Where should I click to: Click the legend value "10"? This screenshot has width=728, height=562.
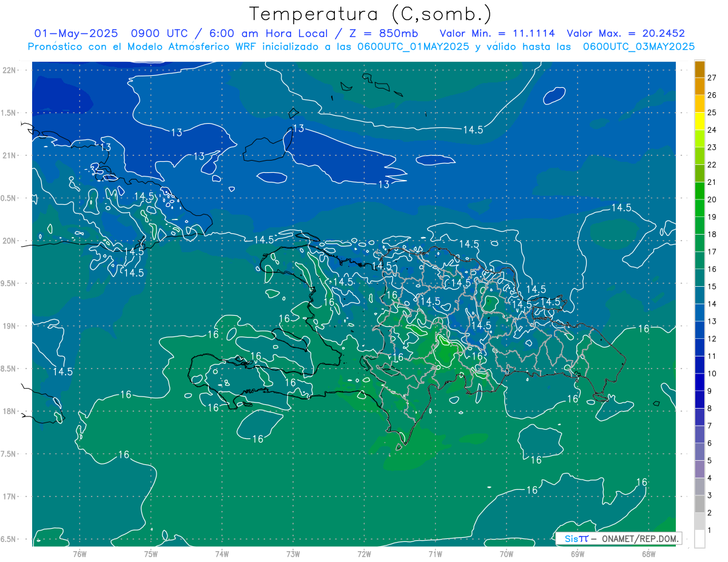tap(712, 373)
